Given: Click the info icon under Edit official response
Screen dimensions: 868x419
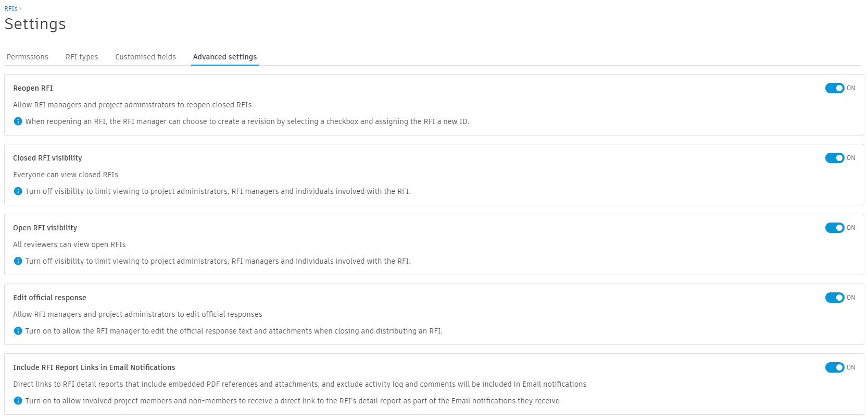Looking at the screenshot, I should [x=18, y=331].
